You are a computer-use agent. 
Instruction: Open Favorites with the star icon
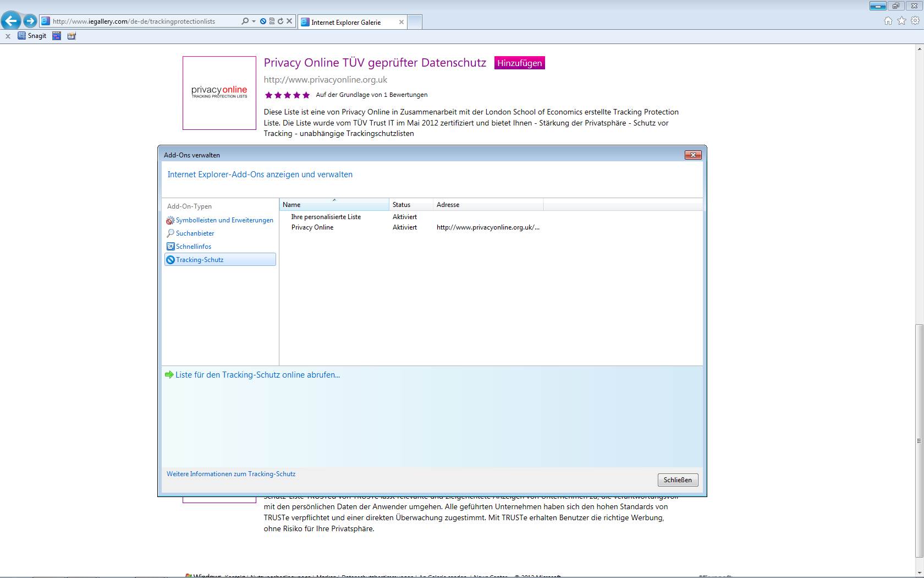[x=901, y=21]
